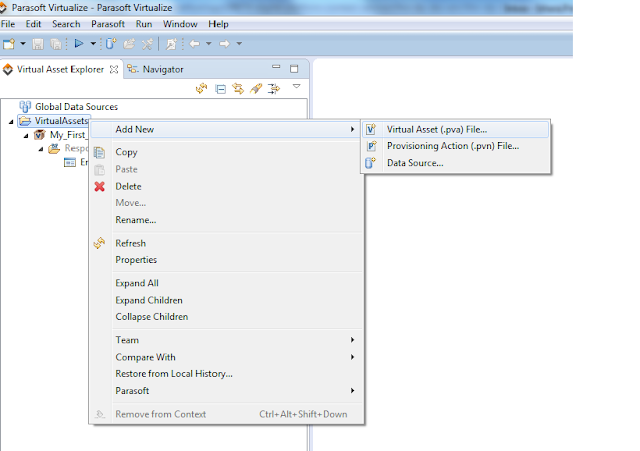Collapse the My_First asset node
640x451 pixels.
[26, 136]
